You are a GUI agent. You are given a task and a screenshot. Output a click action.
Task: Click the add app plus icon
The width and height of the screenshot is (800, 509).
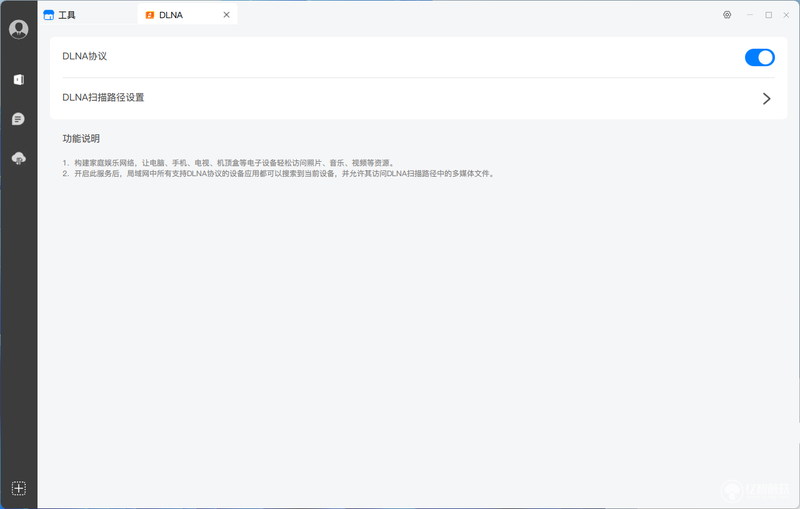coord(18,488)
